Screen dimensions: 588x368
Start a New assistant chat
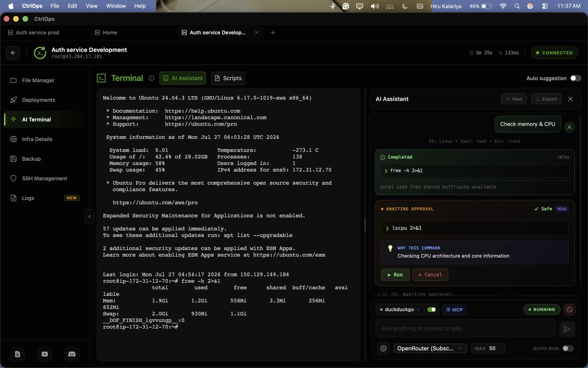click(x=514, y=99)
